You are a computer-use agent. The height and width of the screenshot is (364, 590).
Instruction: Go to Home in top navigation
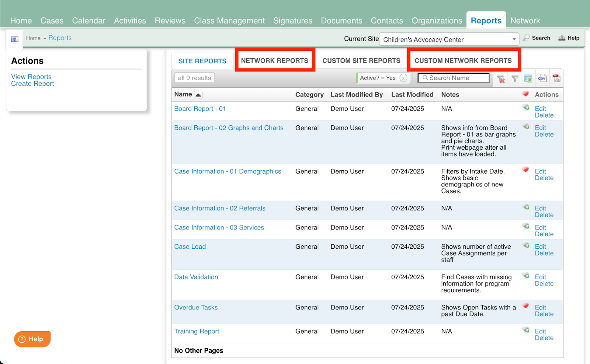pyautogui.click(x=21, y=21)
